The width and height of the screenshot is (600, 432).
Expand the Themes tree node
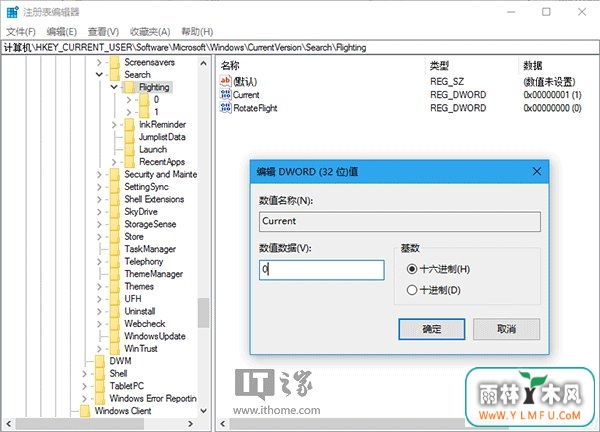click(99, 287)
